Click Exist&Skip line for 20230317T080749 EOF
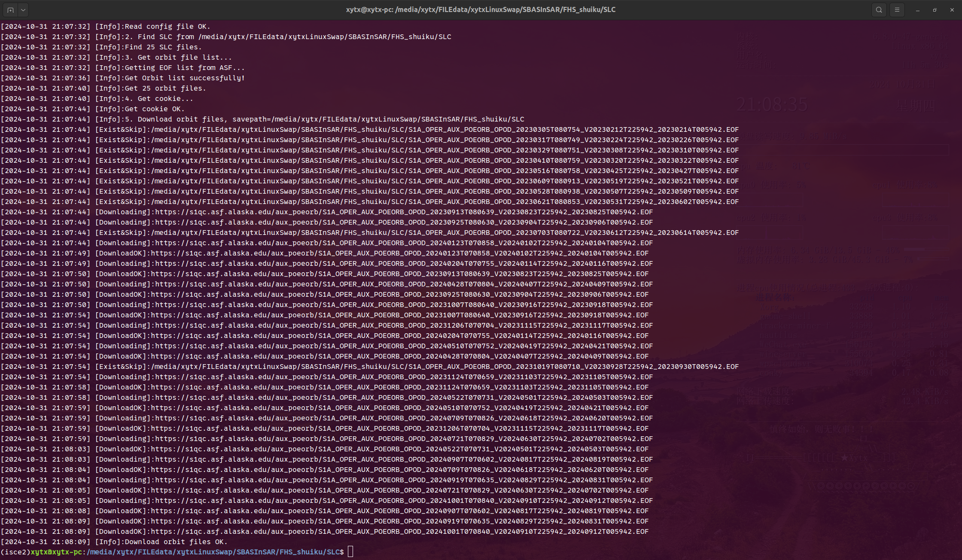The width and height of the screenshot is (962, 560). 370,140
